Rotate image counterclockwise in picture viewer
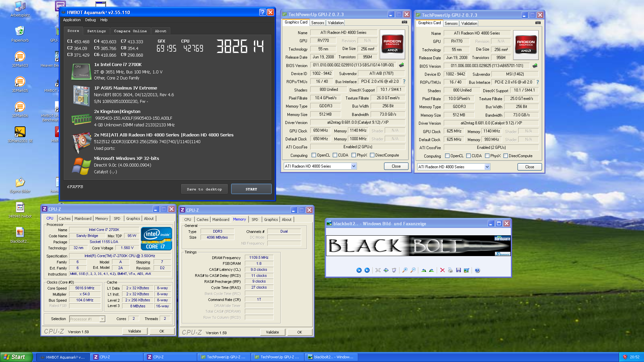 point(431,270)
